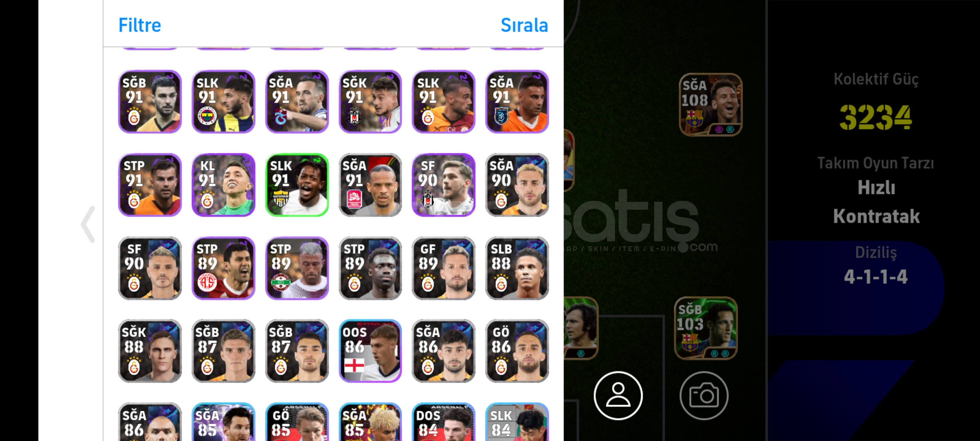The height and width of the screenshot is (441, 980).
Task: Choose the SĞA 108 Barcelona card on pitch
Action: tap(710, 105)
